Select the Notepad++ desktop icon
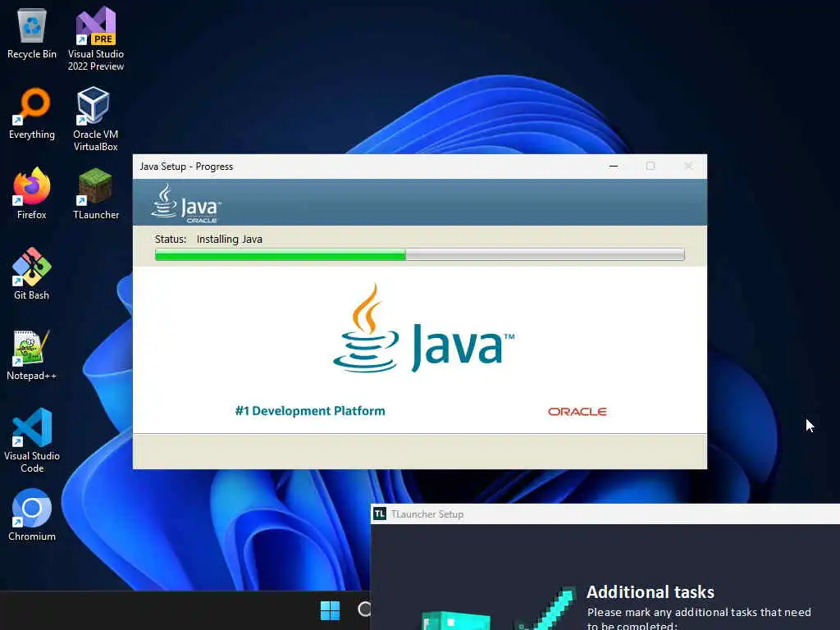 pos(32,354)
